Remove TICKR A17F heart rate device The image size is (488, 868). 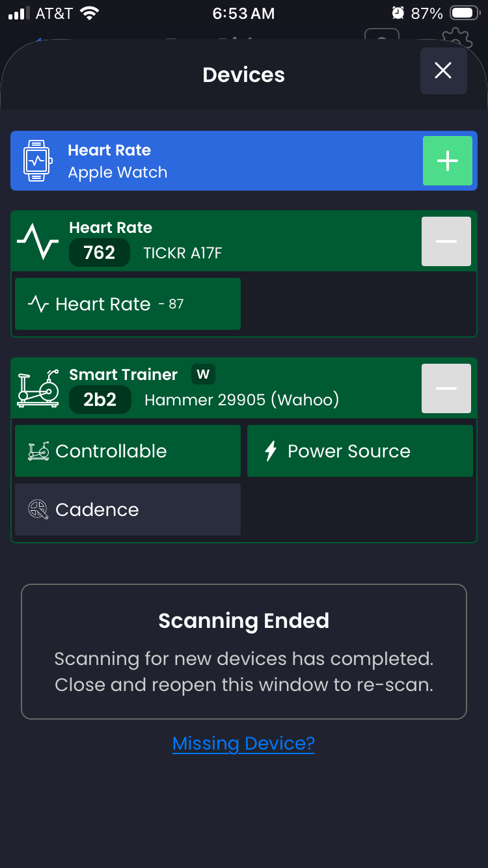pyautogui.click(x=446, y=241)
